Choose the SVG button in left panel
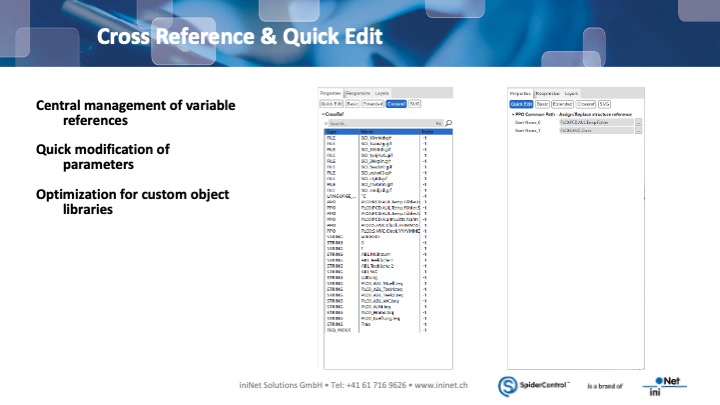 (x=415, y=103)
